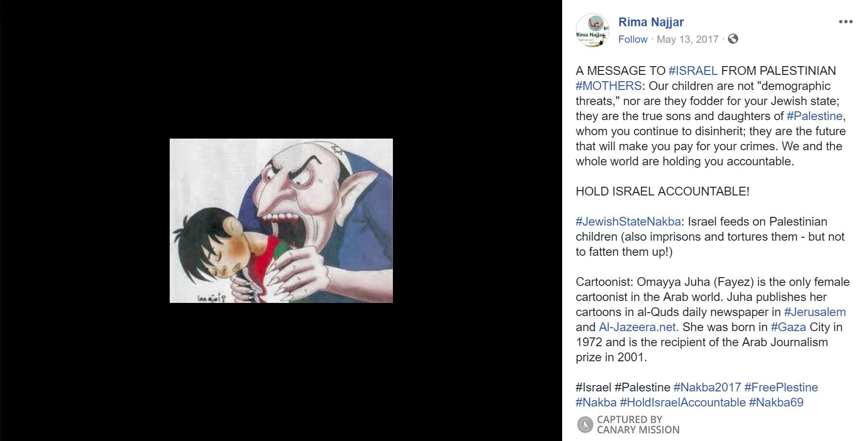The width and height of the screenshot is (868, 441).
Task: Click Rima Najjar's profile picture
Action: [592, 30]
